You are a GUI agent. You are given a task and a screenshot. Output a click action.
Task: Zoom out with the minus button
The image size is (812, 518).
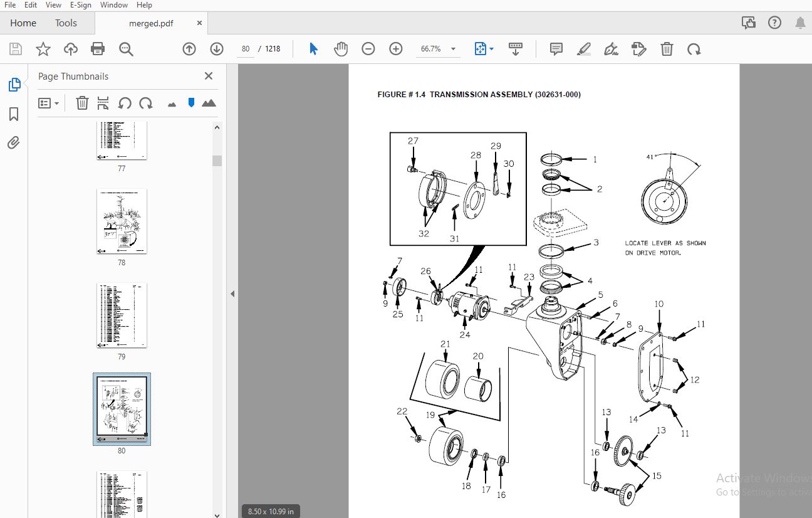pos(368,49)
